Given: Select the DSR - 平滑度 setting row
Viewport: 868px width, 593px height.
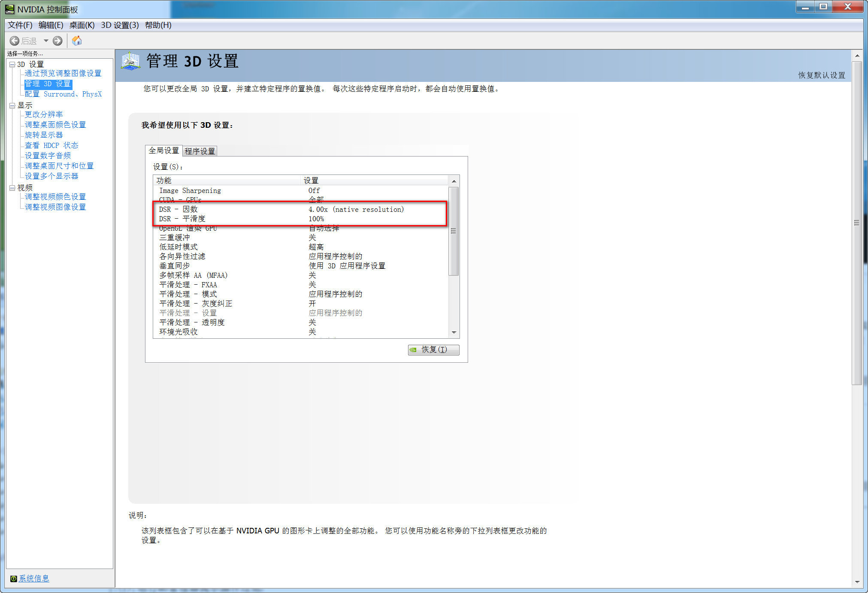Looking at the screenshot, I should (182, 219).
